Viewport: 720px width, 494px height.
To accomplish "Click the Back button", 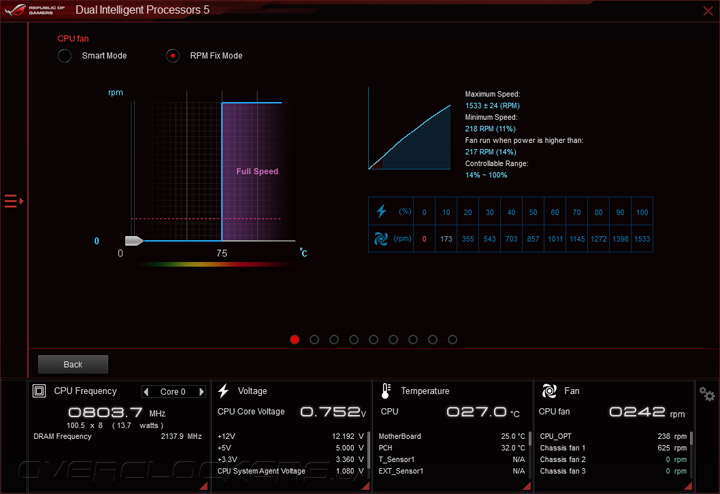I will pyautogui.click(x=73, y=364).
